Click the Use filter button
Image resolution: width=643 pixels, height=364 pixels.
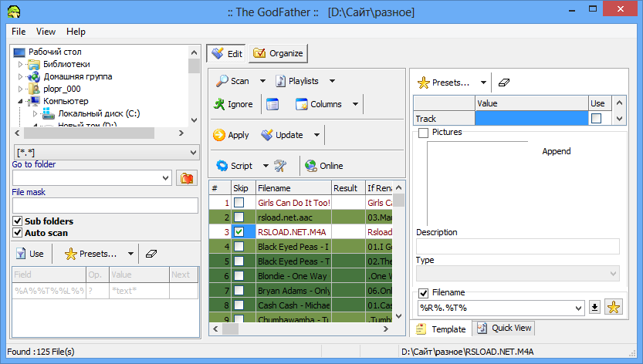tap(29, 253)
